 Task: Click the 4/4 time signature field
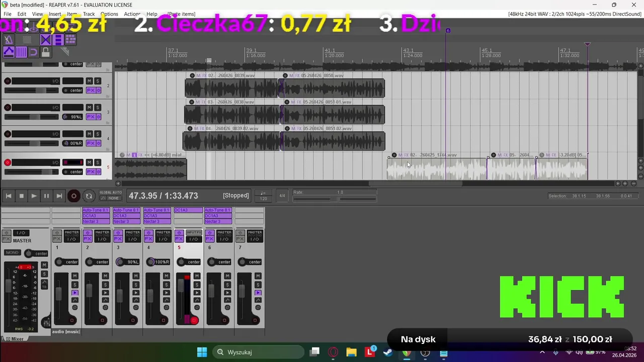coord(282,196)
